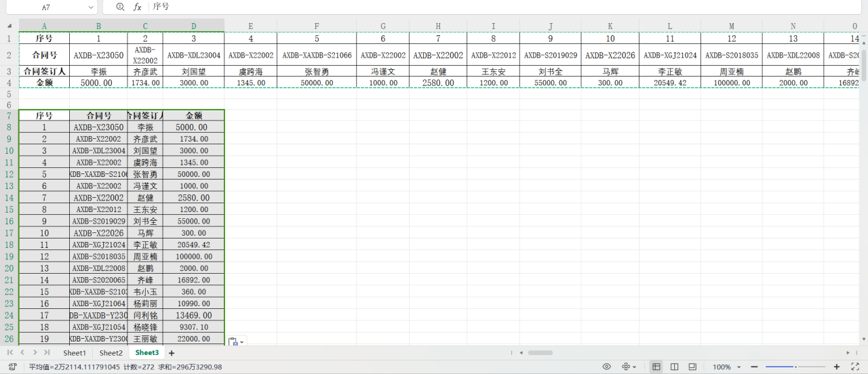Switch to Sheet2 tab
Screen dimensions: 868x374
point(111,353)
